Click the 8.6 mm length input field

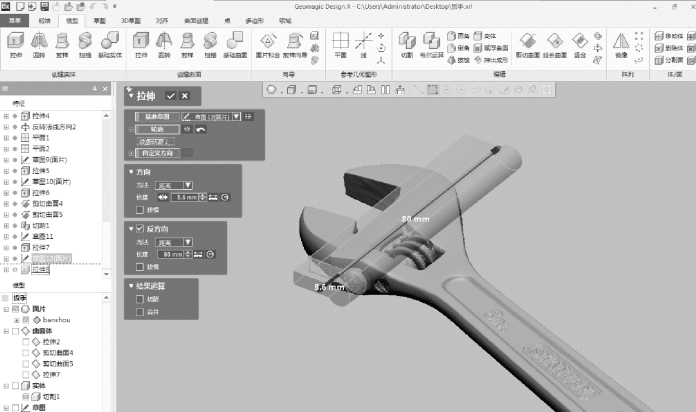click(185, 197)
